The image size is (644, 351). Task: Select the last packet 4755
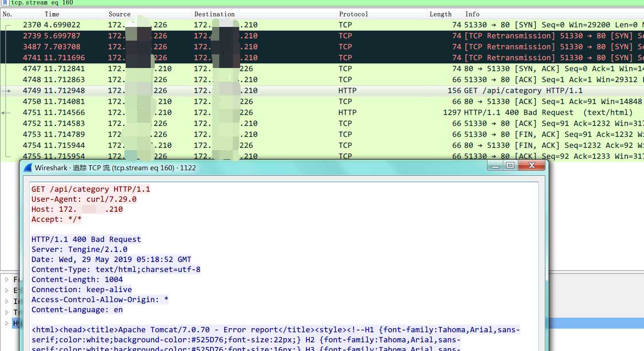(322, 156)
